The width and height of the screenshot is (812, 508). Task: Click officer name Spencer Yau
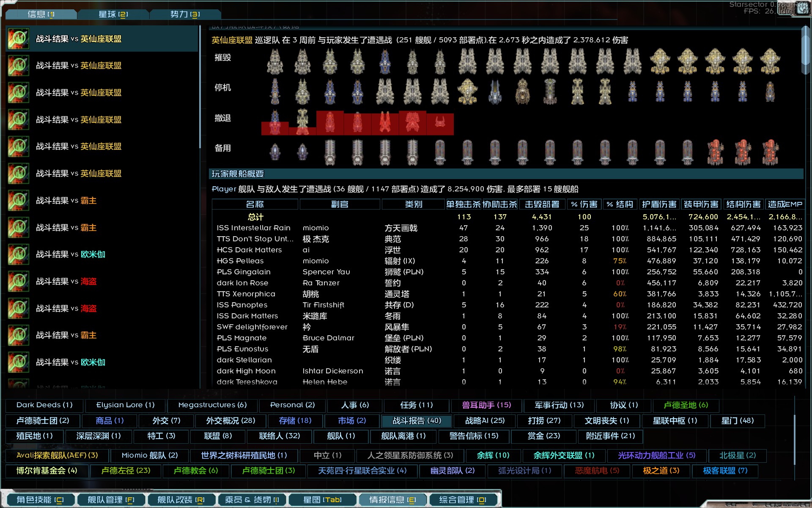pos(326,272)
